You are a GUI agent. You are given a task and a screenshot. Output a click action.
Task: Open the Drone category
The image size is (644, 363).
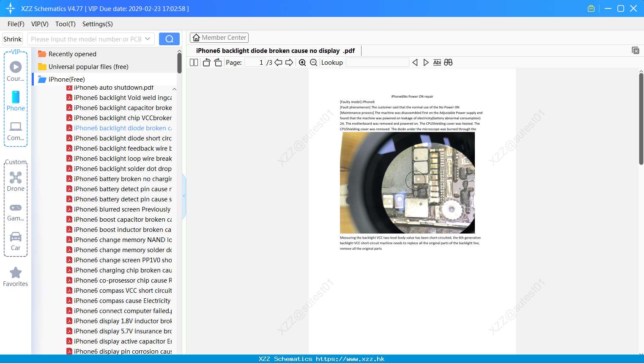pyautogui.click(x=16, y=181)
